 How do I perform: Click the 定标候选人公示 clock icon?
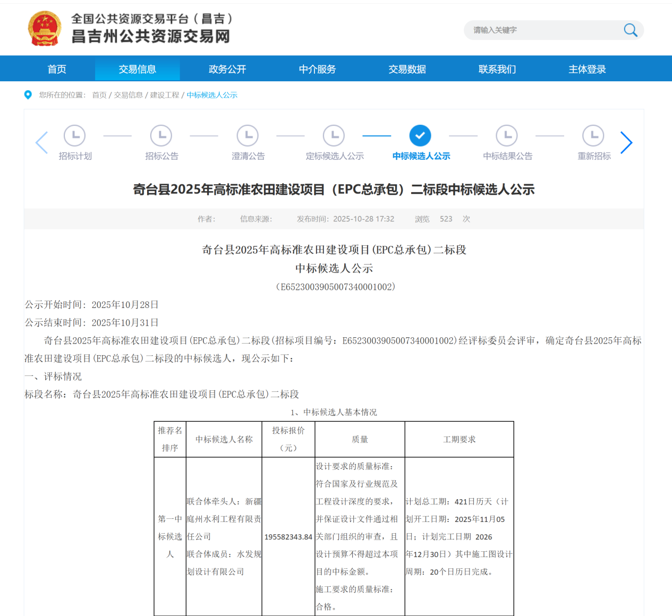point(334,135)
